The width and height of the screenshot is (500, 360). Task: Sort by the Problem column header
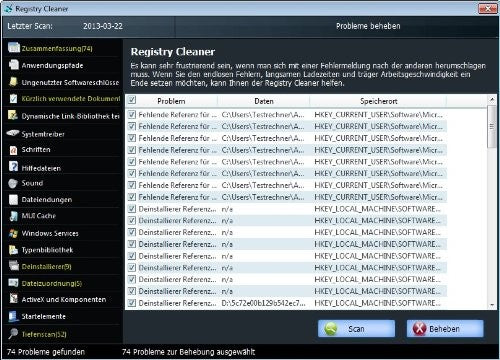171,101
